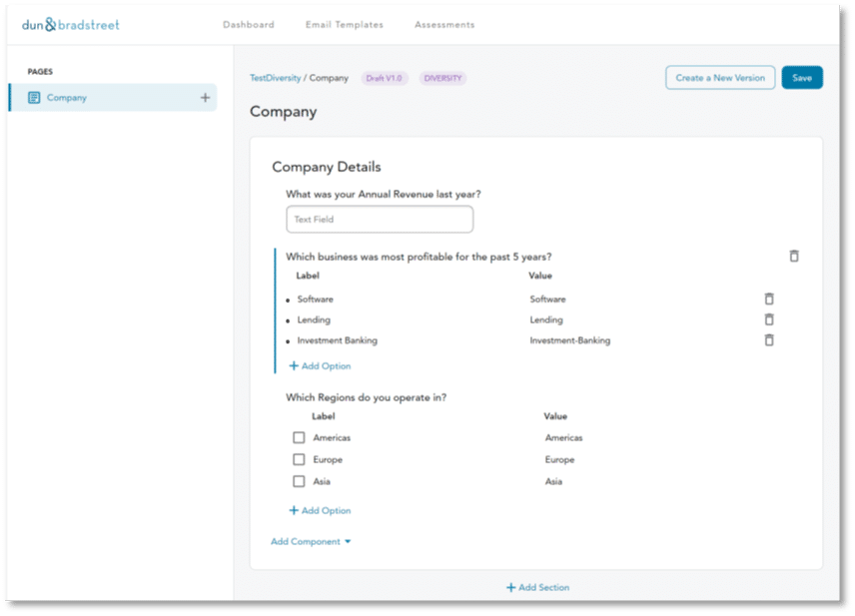Delete the Investment Banking option row
This screenshot has height=616, width=855.
point(769,340)
